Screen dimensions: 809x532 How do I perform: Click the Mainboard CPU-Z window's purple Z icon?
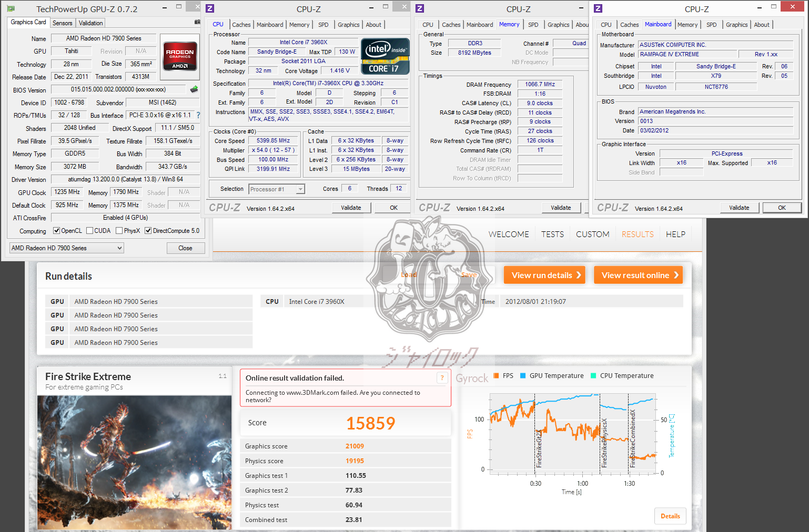pos(598,8)
